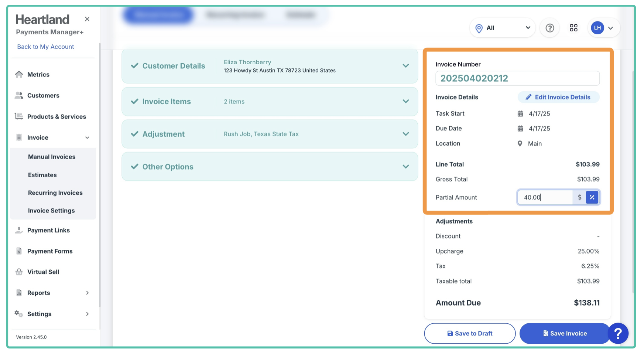Open the apps grid icon
This screenshot has width=644, height=354.
[573, 28]
